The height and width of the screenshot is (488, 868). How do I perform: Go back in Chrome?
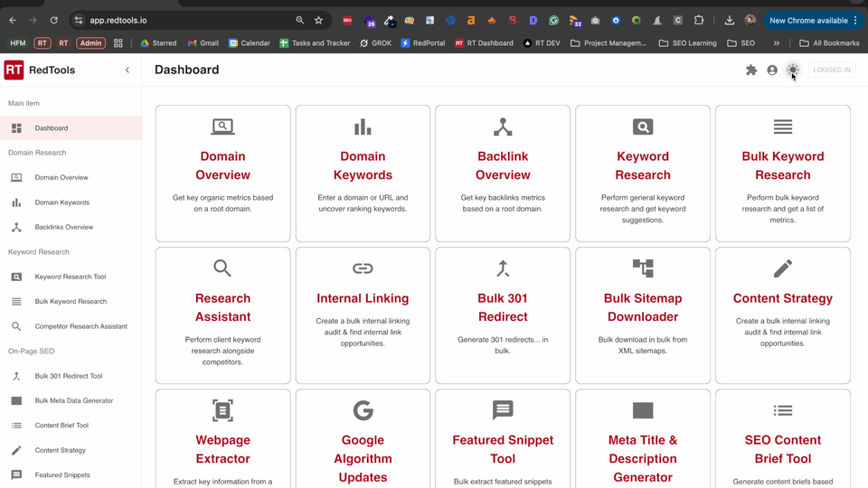pos(13,21)
